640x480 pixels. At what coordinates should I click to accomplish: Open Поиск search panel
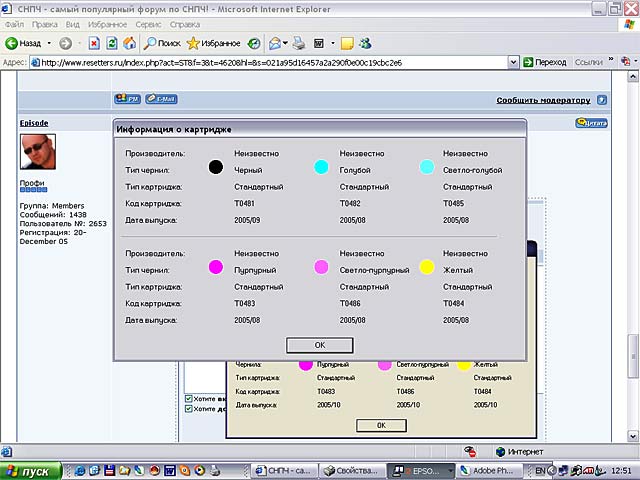point(162,43)
